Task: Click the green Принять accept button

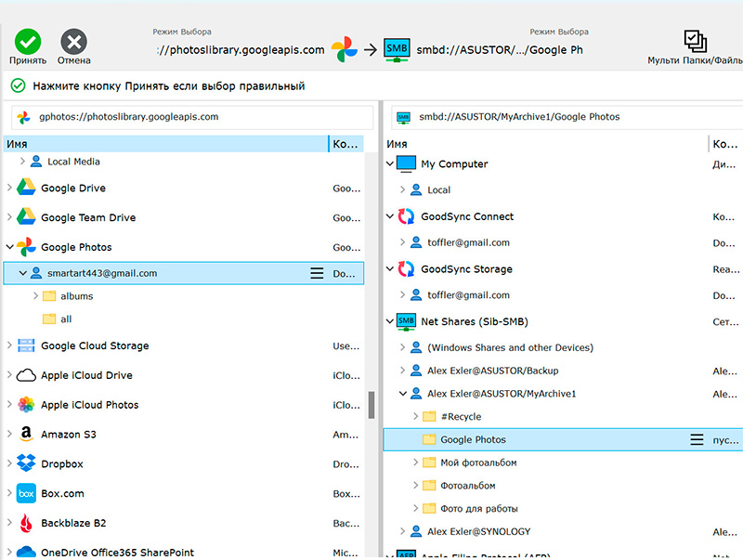Action: click(28, 43)
